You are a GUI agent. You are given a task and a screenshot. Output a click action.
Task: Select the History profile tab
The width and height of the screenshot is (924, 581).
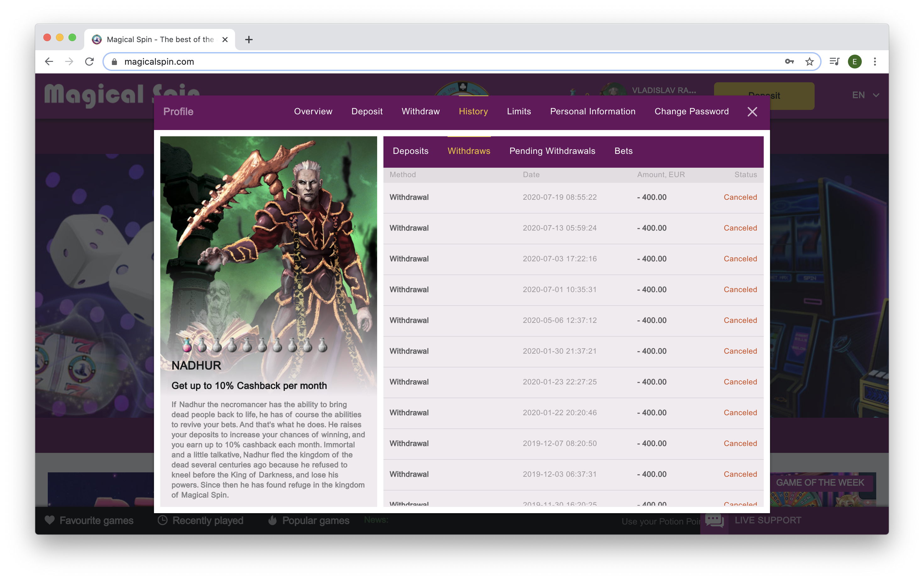coord(473,111)
